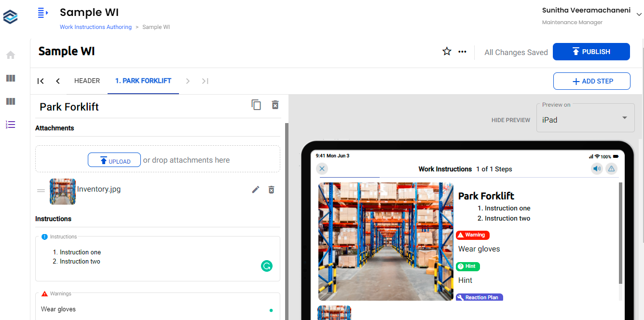
Task: Click the drag handle beside Inventory.jpg
Action: [x=41, y=191]
